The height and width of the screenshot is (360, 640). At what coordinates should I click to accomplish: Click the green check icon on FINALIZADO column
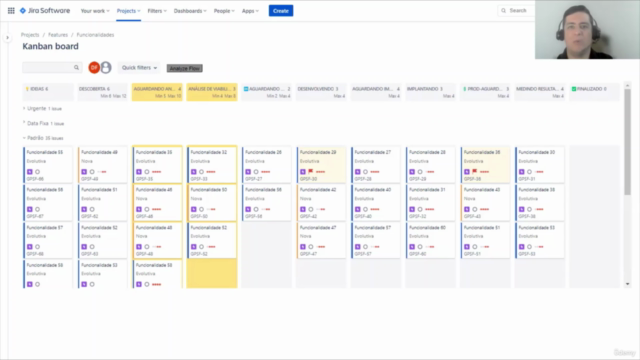574,89
